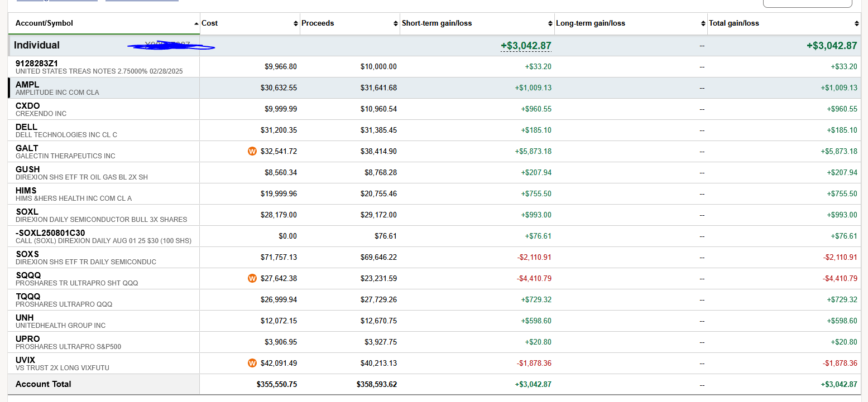
Task: Click the UPRO ticker symbol
Action: coord(28,338)
